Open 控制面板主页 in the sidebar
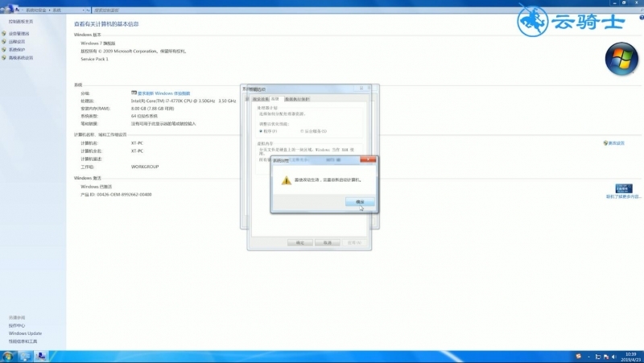This screenshot has width=644, height=363. point(21,22)
